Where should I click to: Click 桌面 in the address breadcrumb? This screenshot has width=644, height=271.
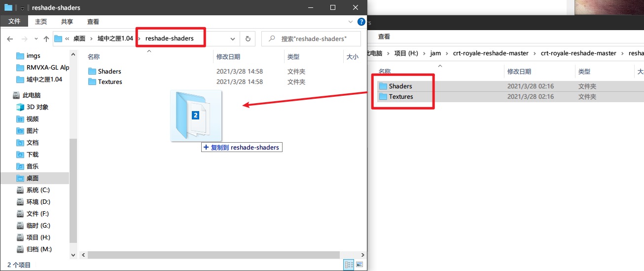click(x=79, y=39)
